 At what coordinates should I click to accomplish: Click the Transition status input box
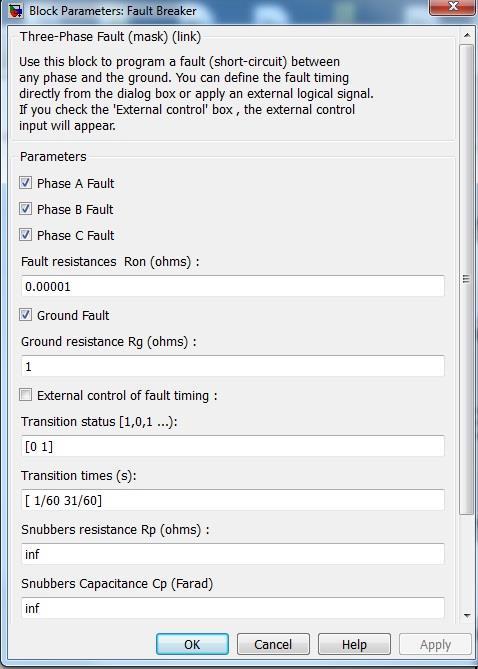[x=233, y=446]
